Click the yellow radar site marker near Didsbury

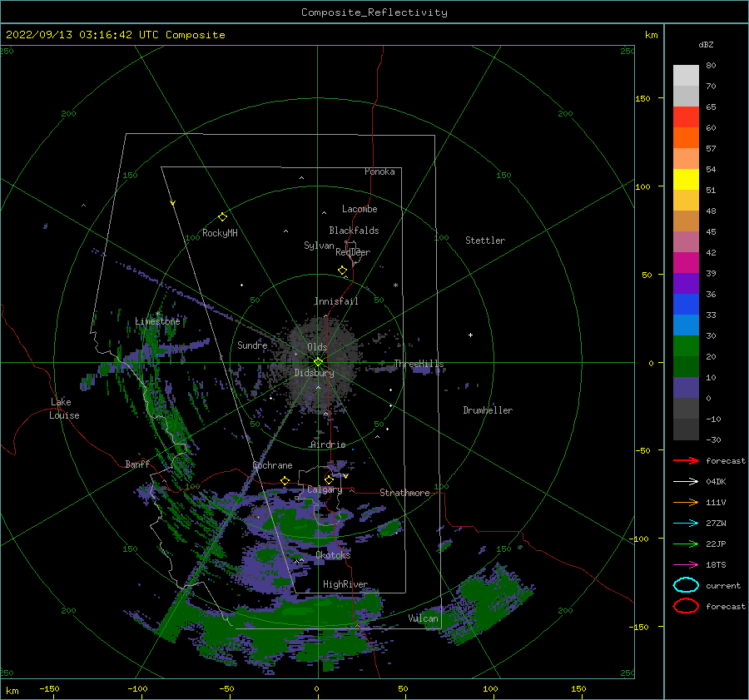pos(318,362)
